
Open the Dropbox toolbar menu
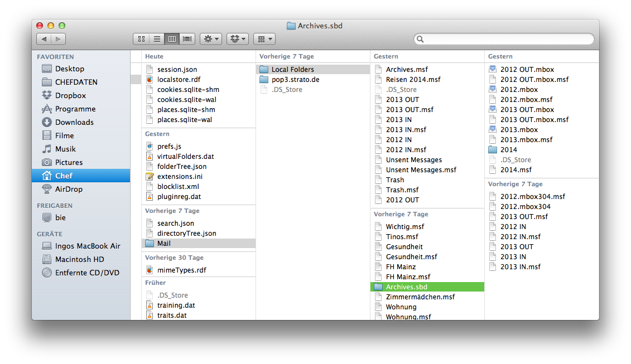[x=238, y=39]
